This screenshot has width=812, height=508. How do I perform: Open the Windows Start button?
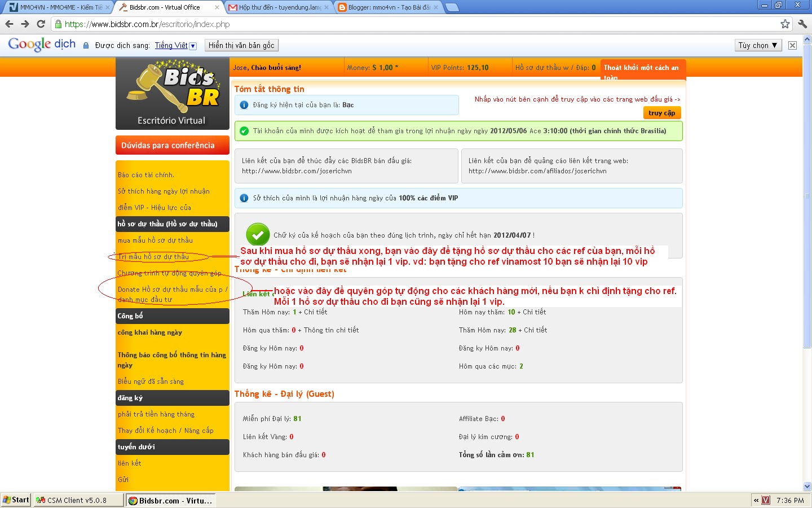tap(16, 500)
